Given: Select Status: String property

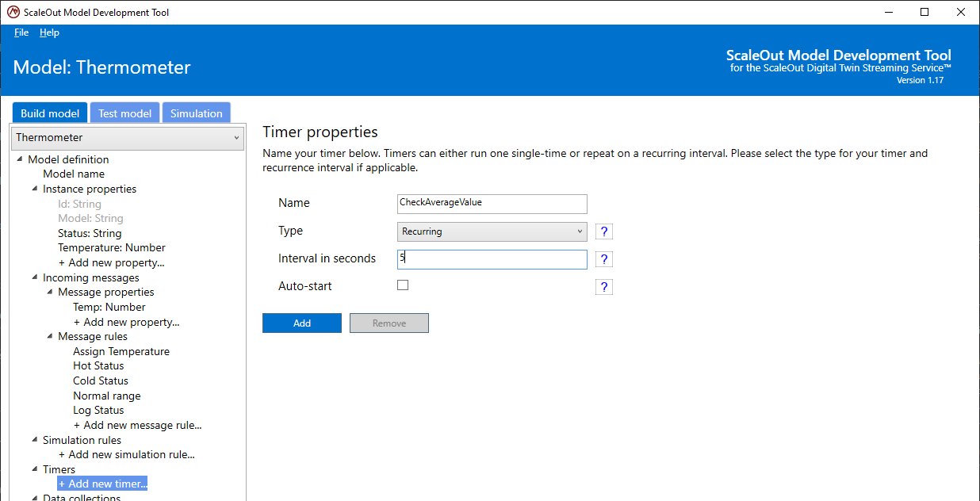Looking at the screenshot, I should pyautogui.click(x=90, y=233).
